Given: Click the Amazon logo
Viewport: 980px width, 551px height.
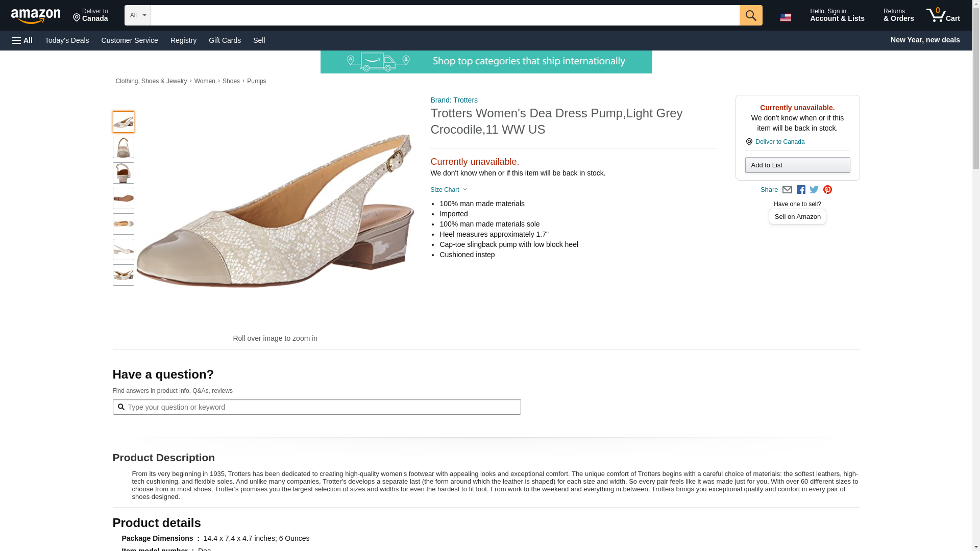Looking at the screenshot, I should pyautogui.click(x=36, y=16).
